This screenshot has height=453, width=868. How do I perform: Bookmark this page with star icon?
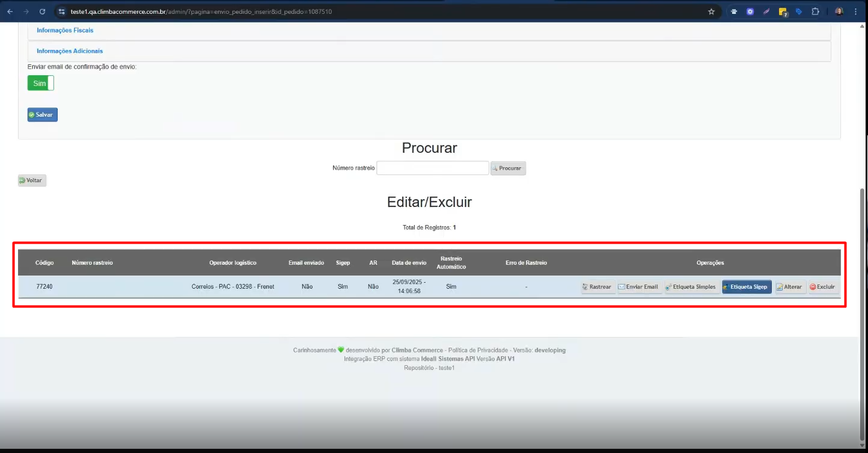[x=711, y=11]
